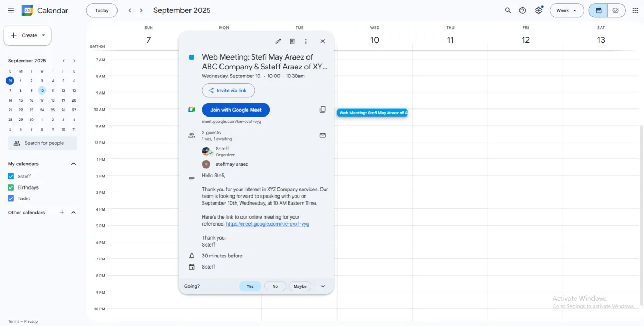
Task: Collapse the My calendars section
Action: [74, 164]
